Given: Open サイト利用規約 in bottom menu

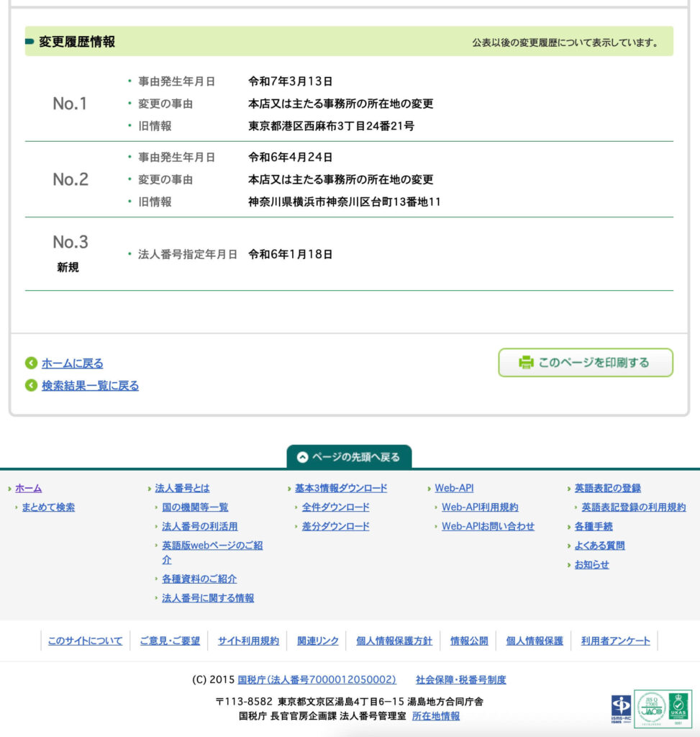Looking at the screenshot, I should click(248, 641).
